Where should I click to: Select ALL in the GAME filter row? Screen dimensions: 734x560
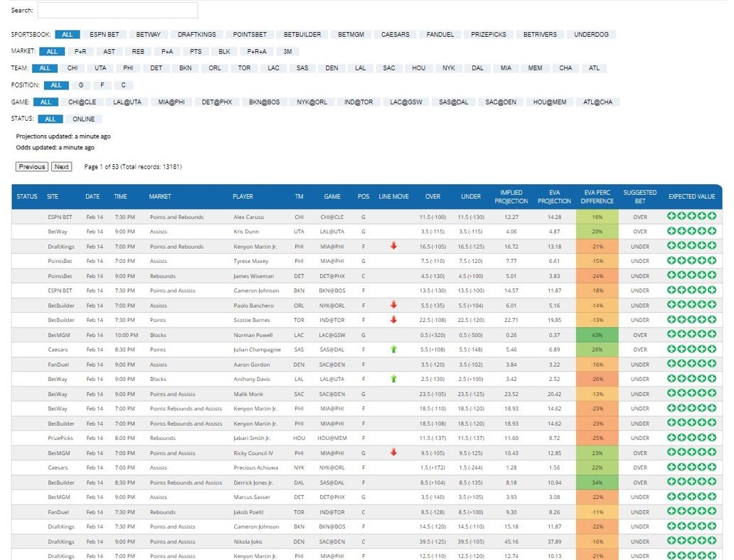(x=46, y=102)
